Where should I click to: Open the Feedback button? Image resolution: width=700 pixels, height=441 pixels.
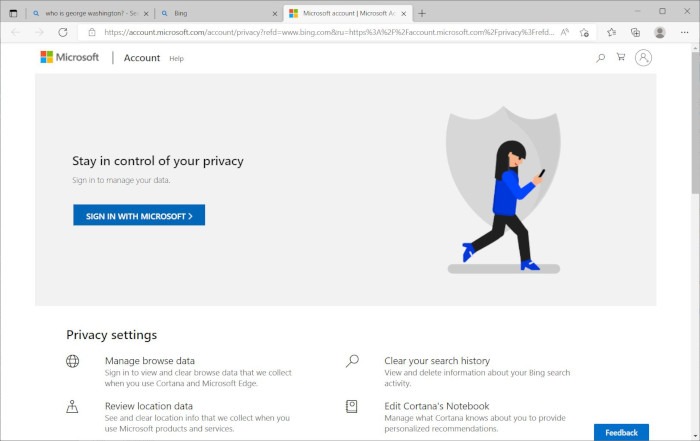click(621, 432)
